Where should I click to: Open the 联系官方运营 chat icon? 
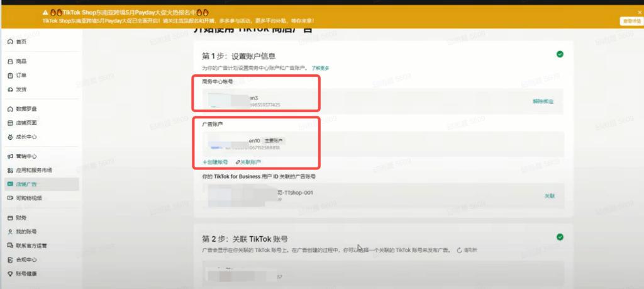click(10, 246)
